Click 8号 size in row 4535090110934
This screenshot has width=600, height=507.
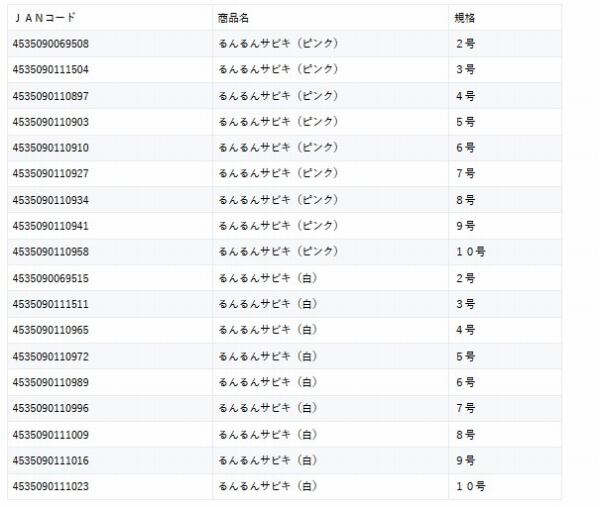point(465,200)
